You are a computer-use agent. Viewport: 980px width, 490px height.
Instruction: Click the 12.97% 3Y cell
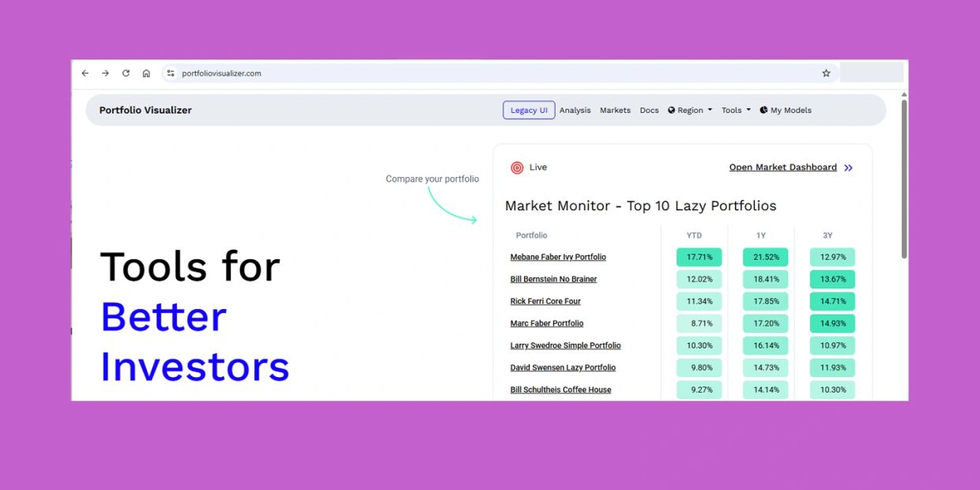pos(832,257)
